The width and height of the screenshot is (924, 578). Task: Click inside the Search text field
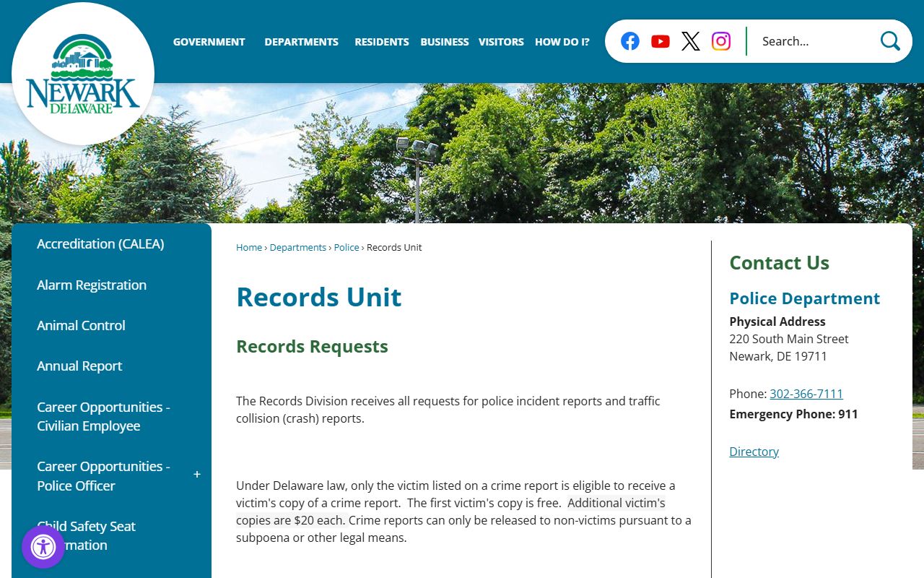click(x=812, y=41)
